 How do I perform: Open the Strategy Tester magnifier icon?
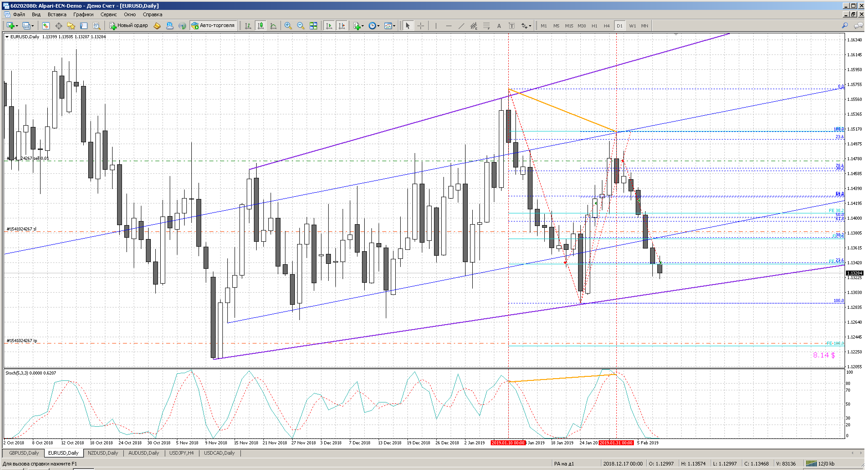[96, 26]
